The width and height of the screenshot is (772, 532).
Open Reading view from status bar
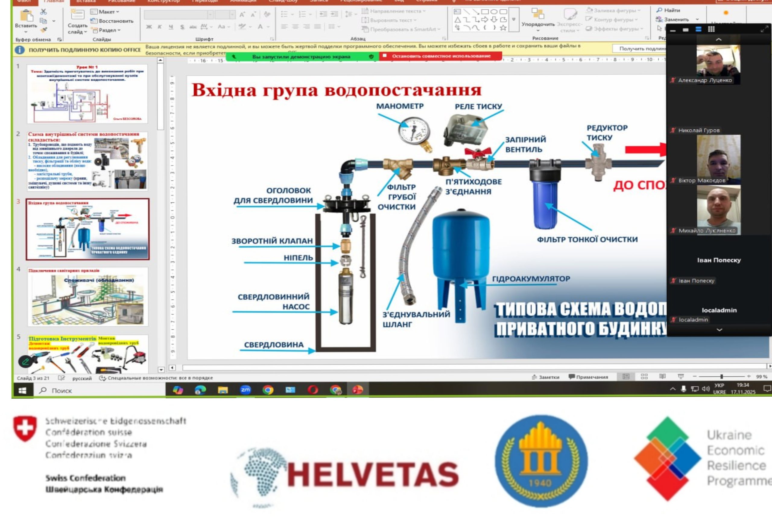[662, 376]
